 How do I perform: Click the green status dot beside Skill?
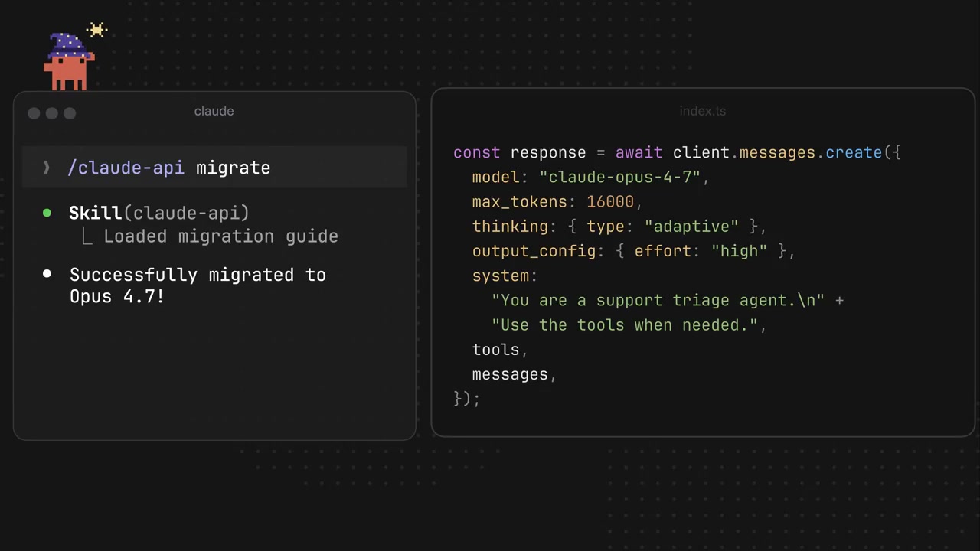[x=47, y=213]
